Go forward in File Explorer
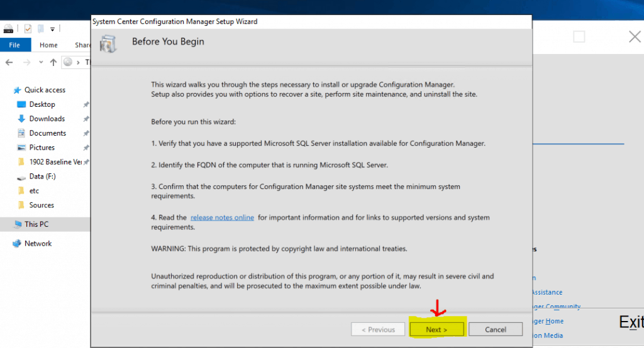The width and height of the screenshot is (644, 348). pos(26,62)
